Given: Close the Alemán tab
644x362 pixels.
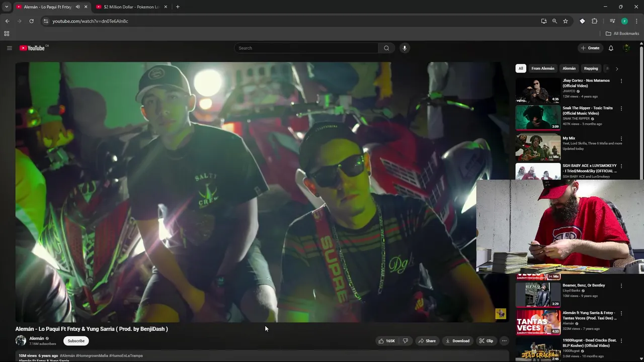Looking at the screenshot, I should coord(86,7).
